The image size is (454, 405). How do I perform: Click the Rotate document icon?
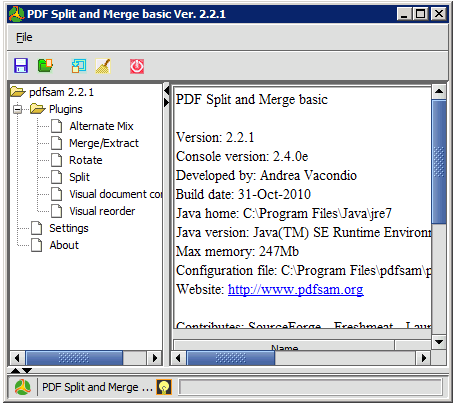pos(57,160)
